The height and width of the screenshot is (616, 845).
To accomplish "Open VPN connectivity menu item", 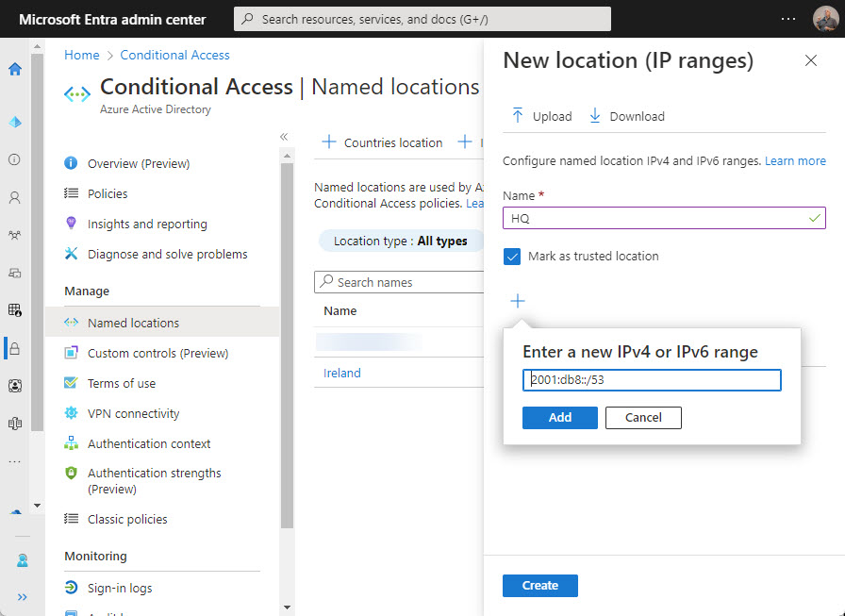I will 161,413.
